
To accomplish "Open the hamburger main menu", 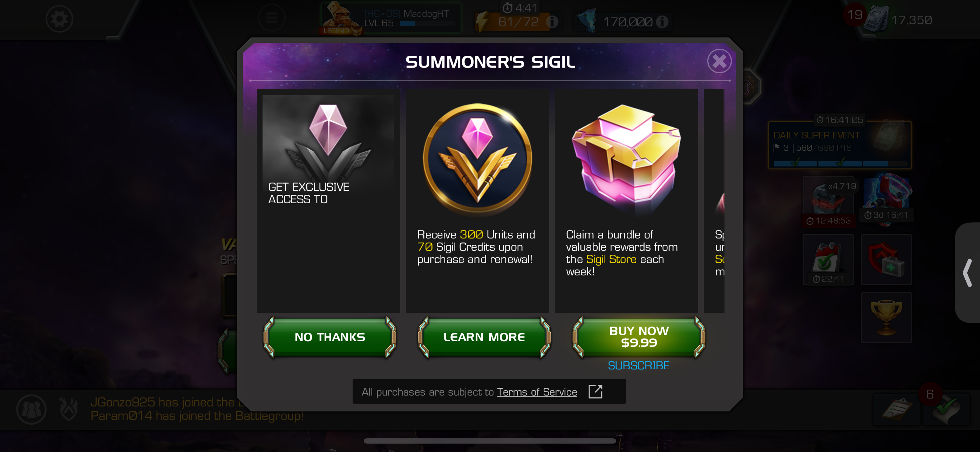I will pos(272,18).
